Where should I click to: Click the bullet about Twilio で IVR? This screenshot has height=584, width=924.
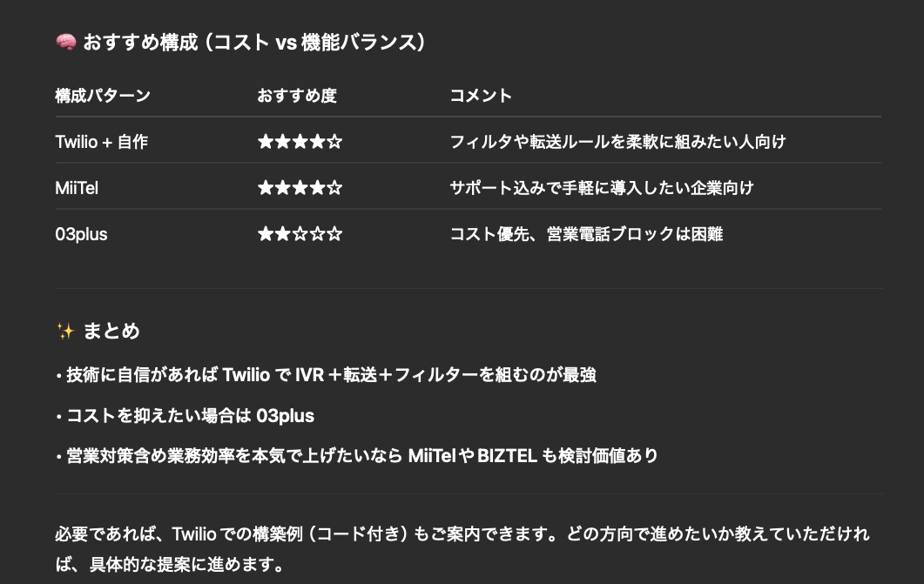point(326,375)
